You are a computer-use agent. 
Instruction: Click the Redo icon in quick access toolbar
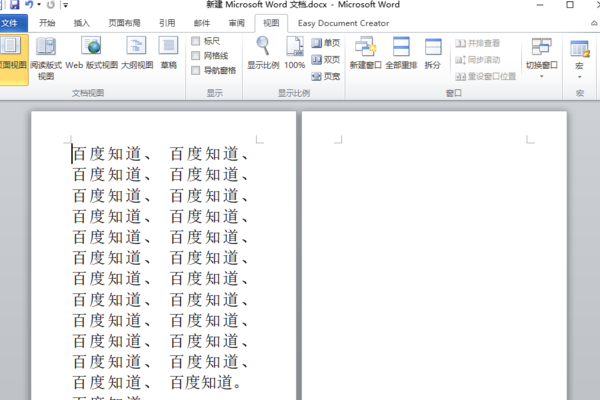(x=51, y=5)
